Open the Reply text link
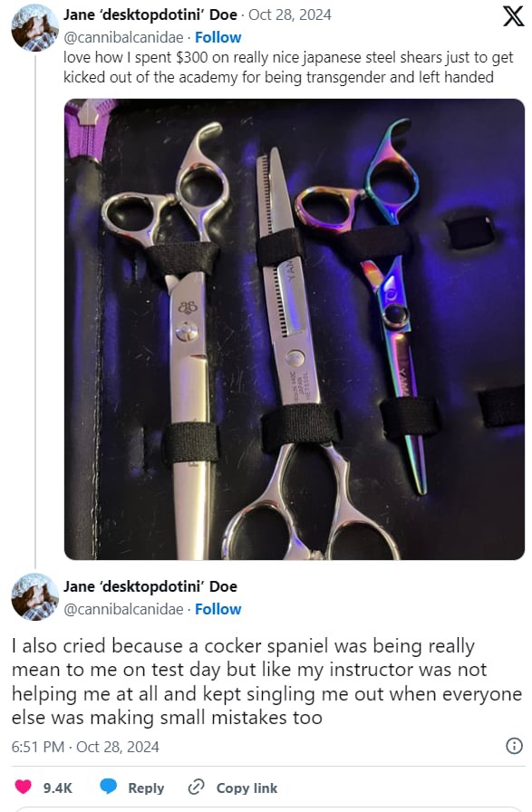532x812 pixels. coord(146,788)
